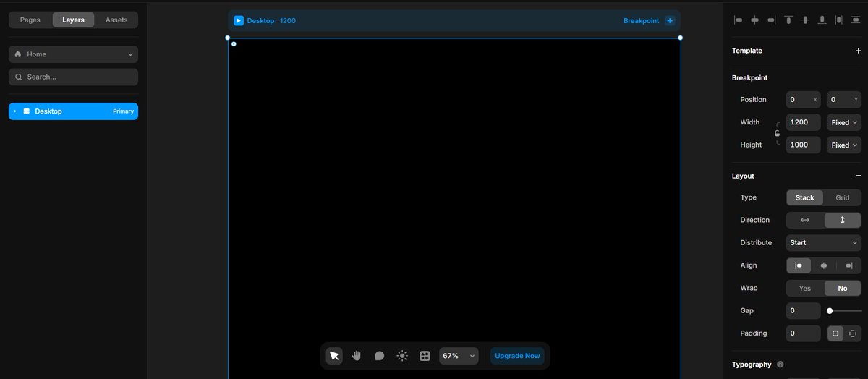The image size is (868, 379).
Task: Distribute vertically icon in alignment row
Action: pos(855,20)
